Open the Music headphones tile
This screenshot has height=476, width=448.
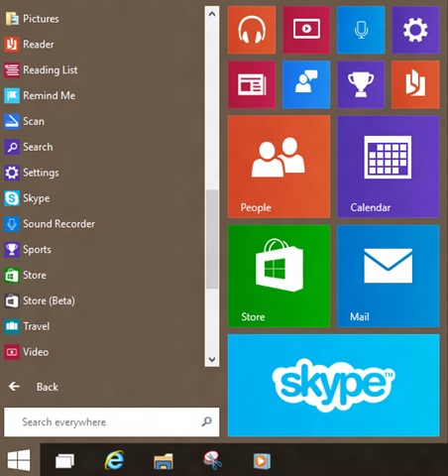[252, 30]
